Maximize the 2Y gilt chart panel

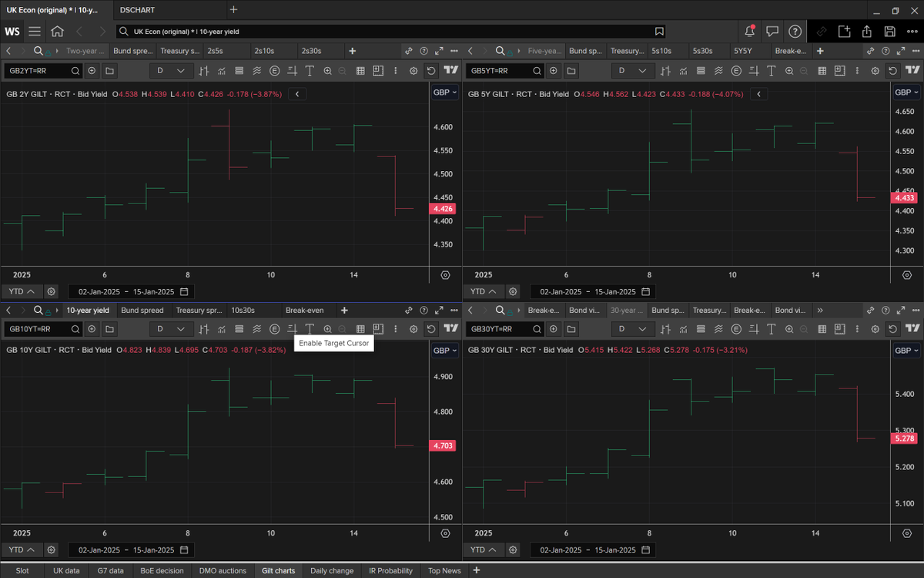coord(439,51)
